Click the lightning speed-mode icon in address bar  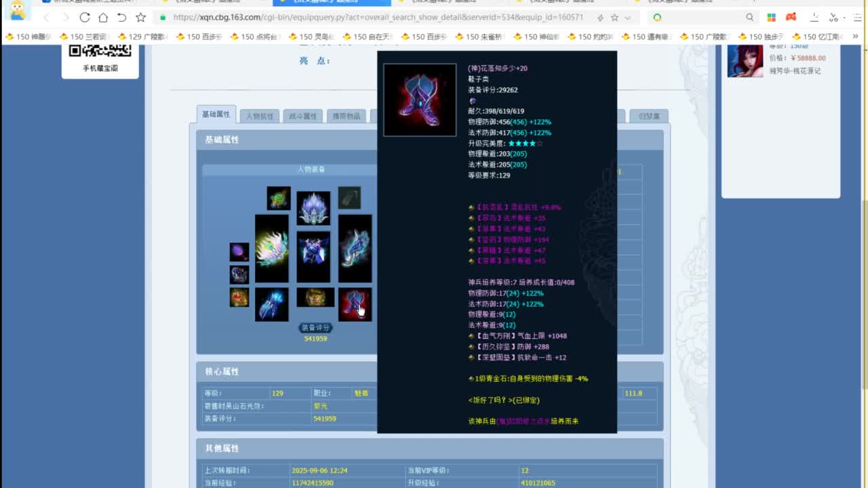click(x=600, y=18)
